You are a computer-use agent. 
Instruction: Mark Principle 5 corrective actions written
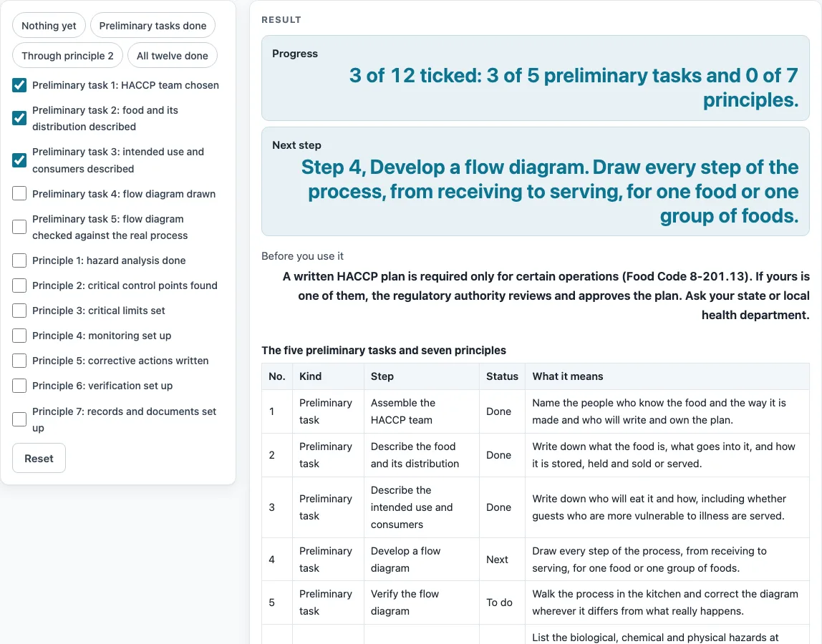[x=19, y=361]
